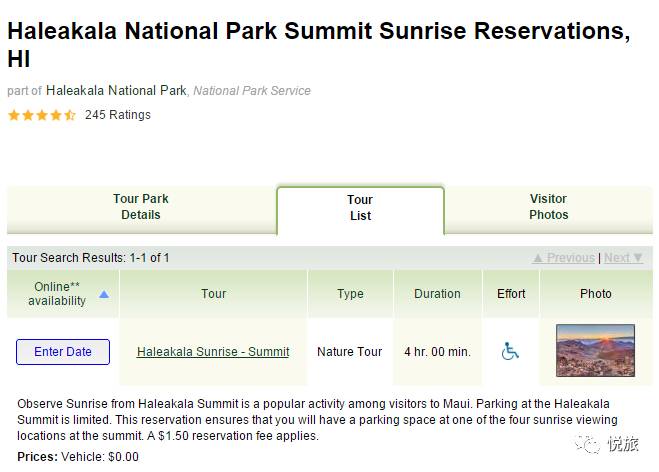Click the Prices: Vehicle: $0.00 text

78,456
